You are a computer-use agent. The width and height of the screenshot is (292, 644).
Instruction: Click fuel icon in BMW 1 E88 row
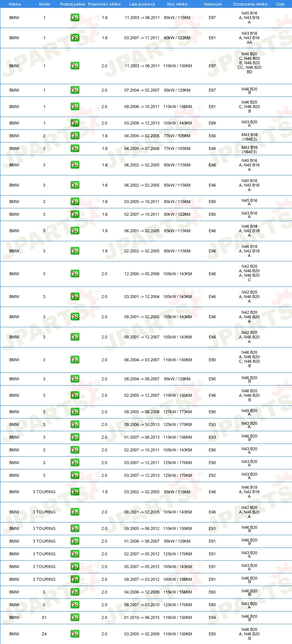(x=75, y=123)
